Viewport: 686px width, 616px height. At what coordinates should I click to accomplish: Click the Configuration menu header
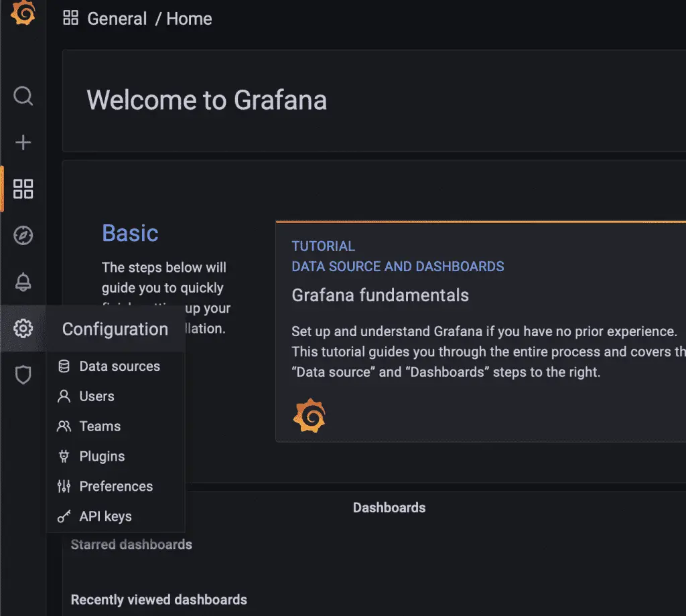[x=115, y=329]
